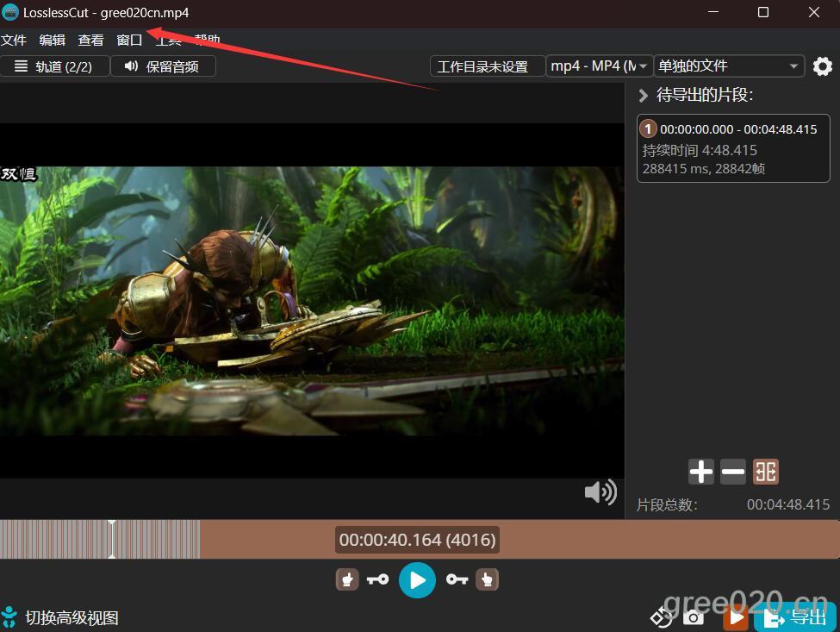Open the 文件 menu

pos(14,40)
